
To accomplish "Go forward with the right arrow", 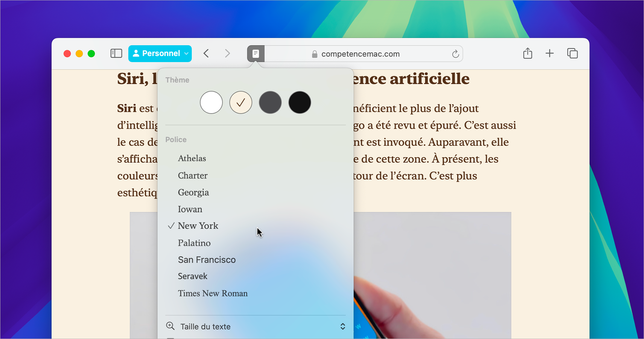I will [x=227, y=53].
